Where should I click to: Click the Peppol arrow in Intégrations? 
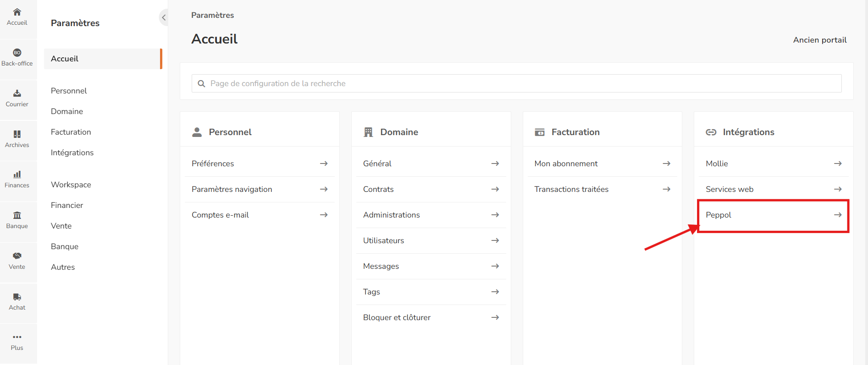pos(837,215)
